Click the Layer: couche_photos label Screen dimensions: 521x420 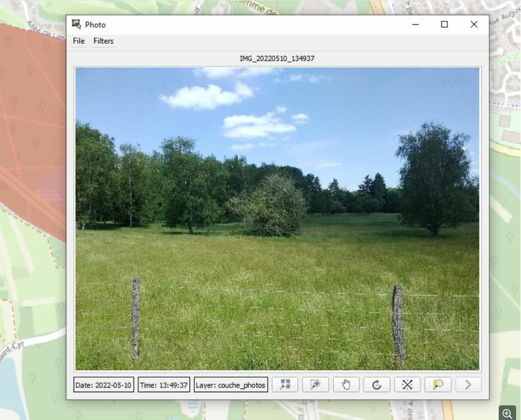pos(231,385)
